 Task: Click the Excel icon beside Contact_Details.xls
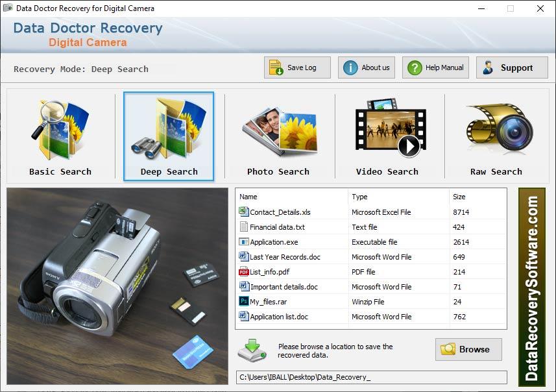243,212
